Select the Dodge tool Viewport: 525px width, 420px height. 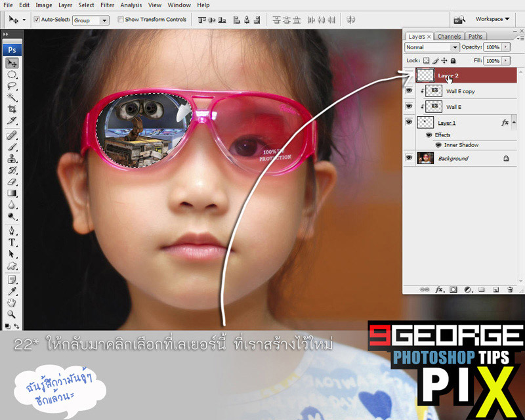pyautogui.click(x=12, y=216)
